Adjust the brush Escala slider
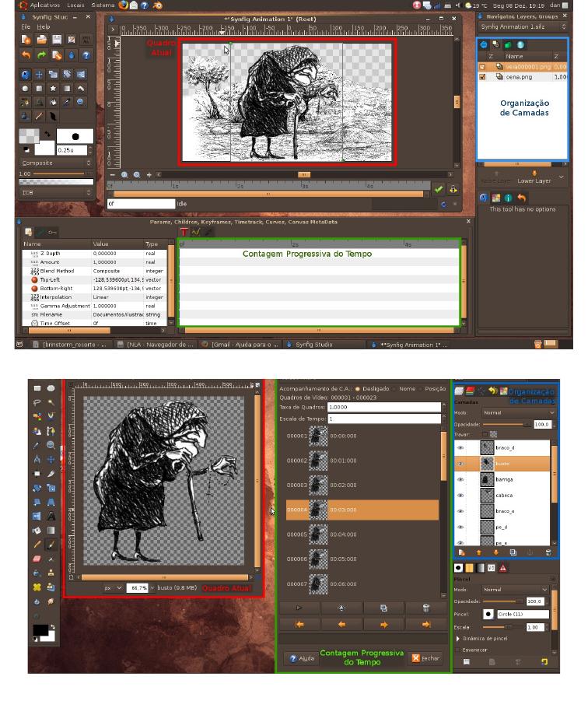The width and height of the screenshot is (588, 715). pos(502,627)
